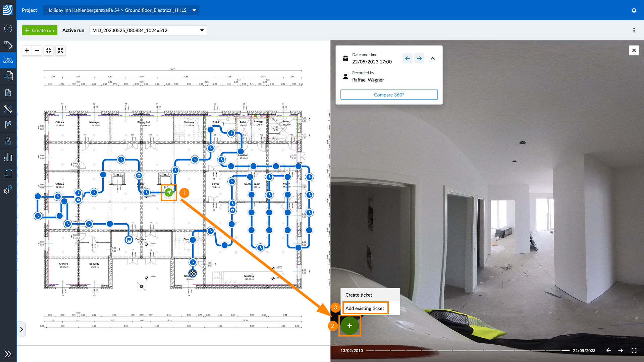Click the Compare 360° button
The height and width of the screenshot is (362, 644).
pos(389,95)
